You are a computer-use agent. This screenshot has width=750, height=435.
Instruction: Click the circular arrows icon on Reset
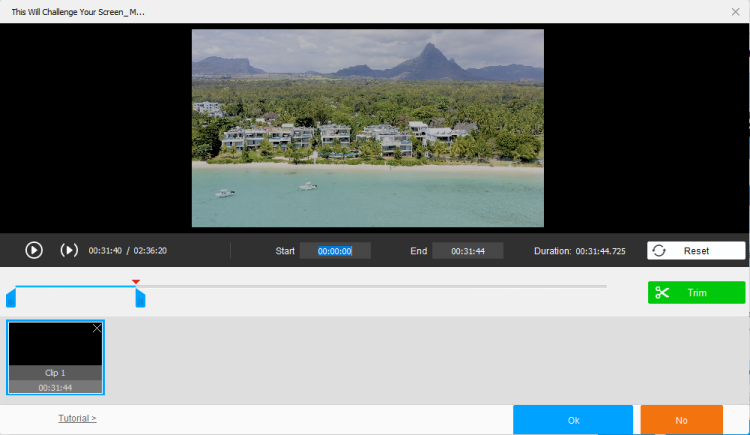point(659,251)
